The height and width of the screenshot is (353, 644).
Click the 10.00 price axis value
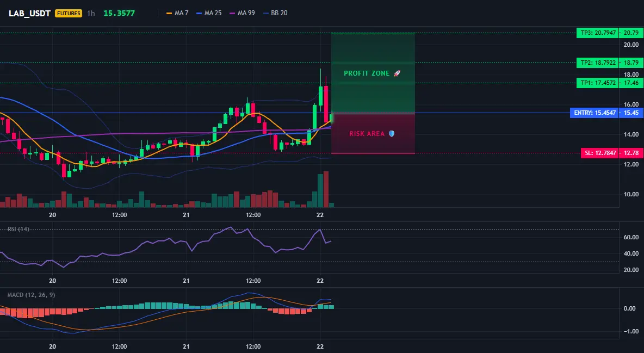[x=631, y=194]
